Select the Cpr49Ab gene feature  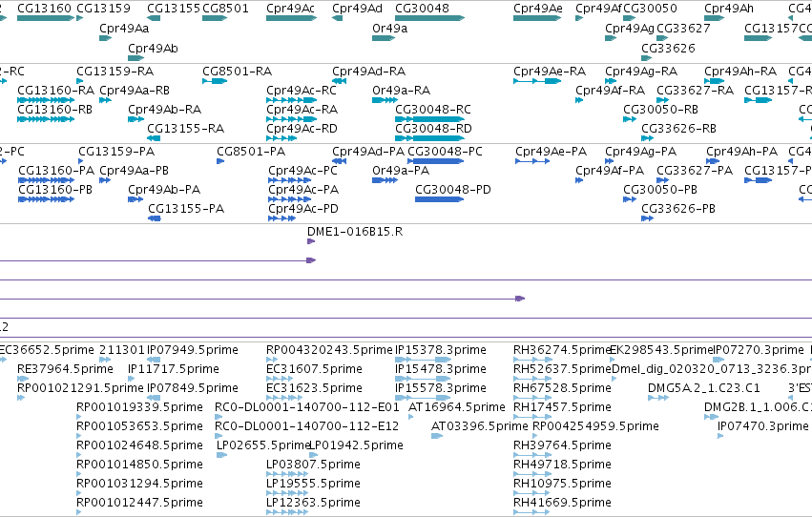click(135, 58)
